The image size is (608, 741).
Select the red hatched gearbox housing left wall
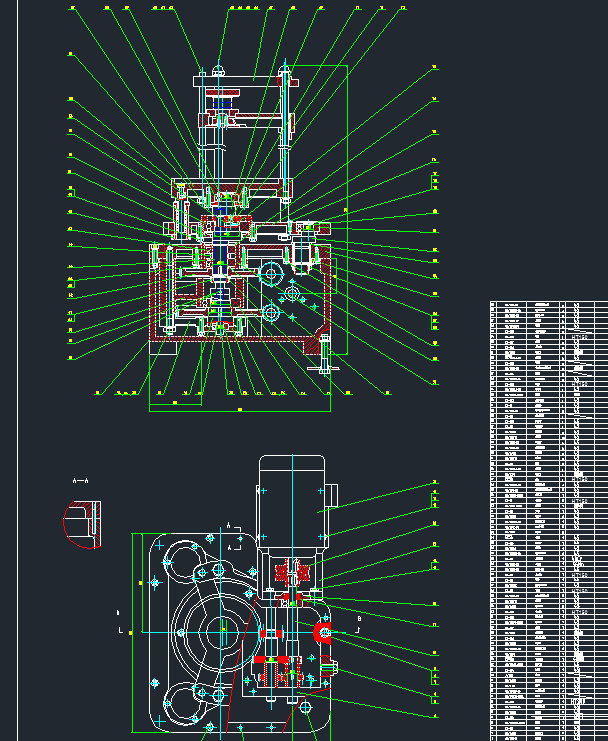(153, 291)
